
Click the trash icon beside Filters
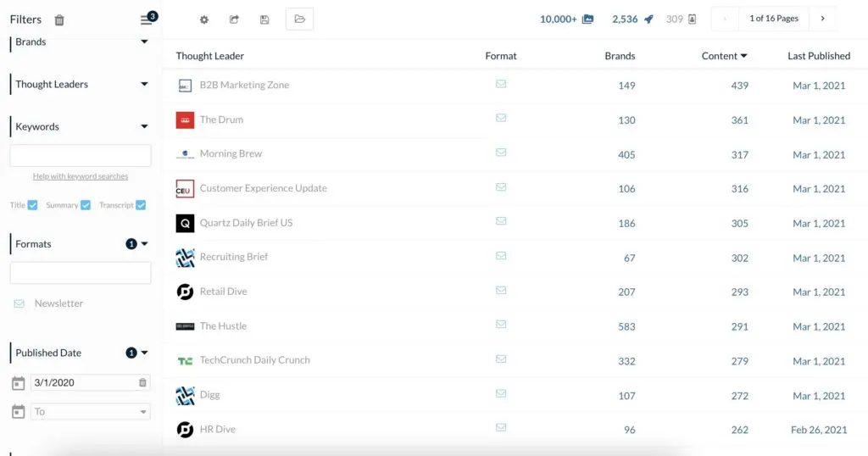[59, 20]
